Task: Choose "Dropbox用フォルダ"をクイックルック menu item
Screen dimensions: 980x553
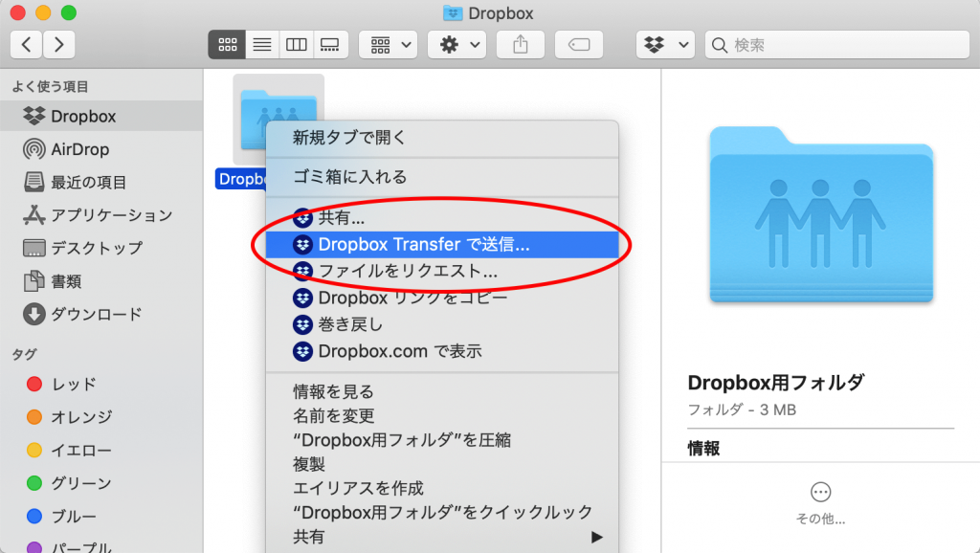Action: (442, 513)
